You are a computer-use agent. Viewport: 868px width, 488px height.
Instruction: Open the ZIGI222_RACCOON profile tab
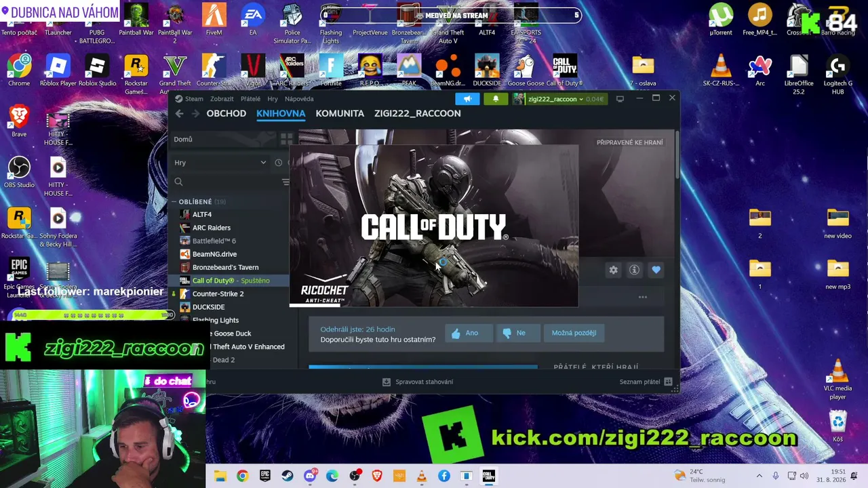coord(418,113)
